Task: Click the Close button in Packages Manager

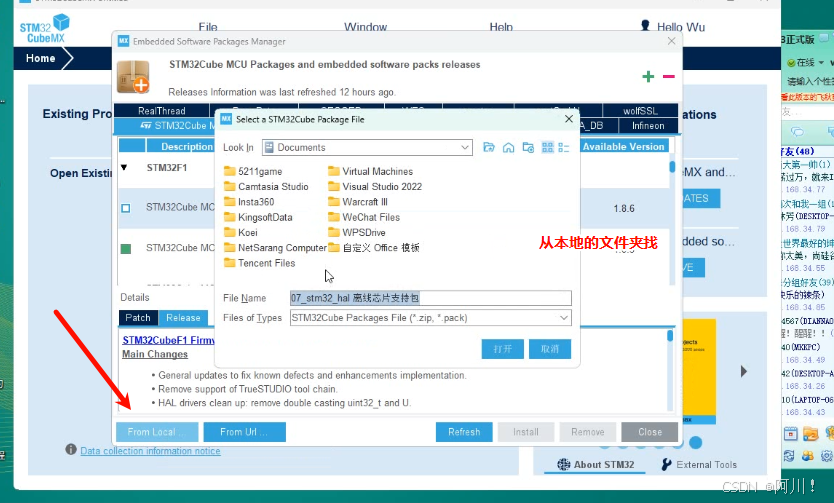Action: pos(650,432)
